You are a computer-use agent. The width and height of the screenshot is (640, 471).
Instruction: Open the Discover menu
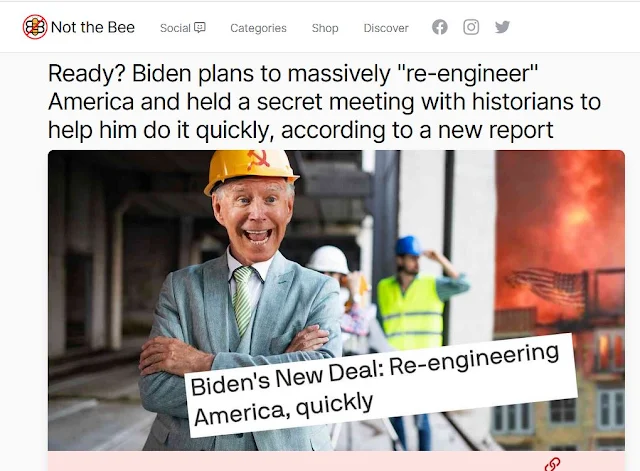[x=386, y=28]
